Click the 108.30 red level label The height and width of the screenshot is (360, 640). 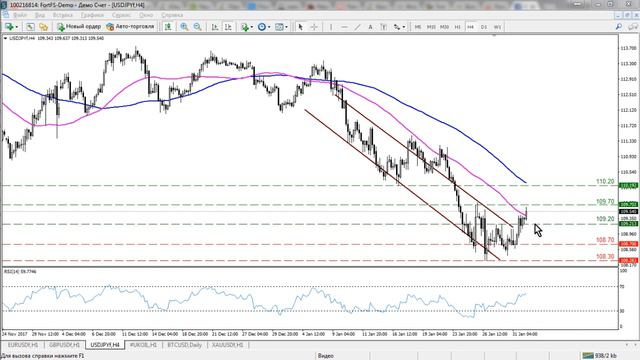coord(605,257)
